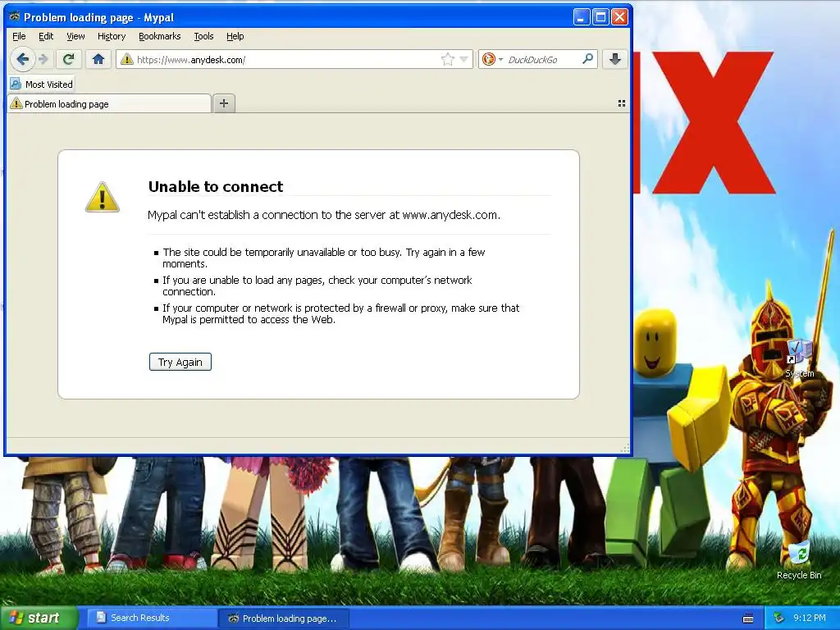Open the Most Visited bookmarks folder
This screenshot has height=630, width=840.
pyautogui.click(x=42, y=84)
